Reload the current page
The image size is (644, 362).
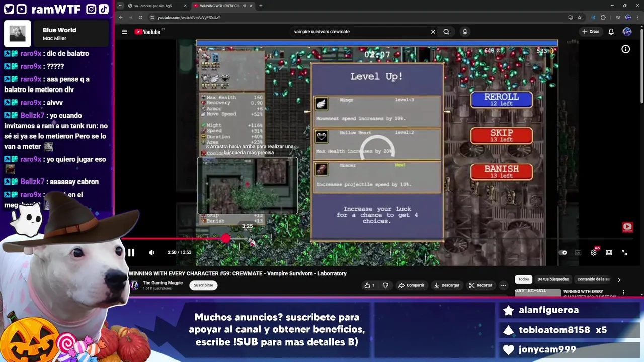[140, 17]
